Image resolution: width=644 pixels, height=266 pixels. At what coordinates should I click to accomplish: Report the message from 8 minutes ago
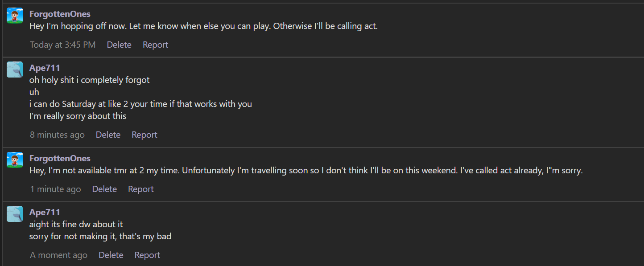coord(144,135)
